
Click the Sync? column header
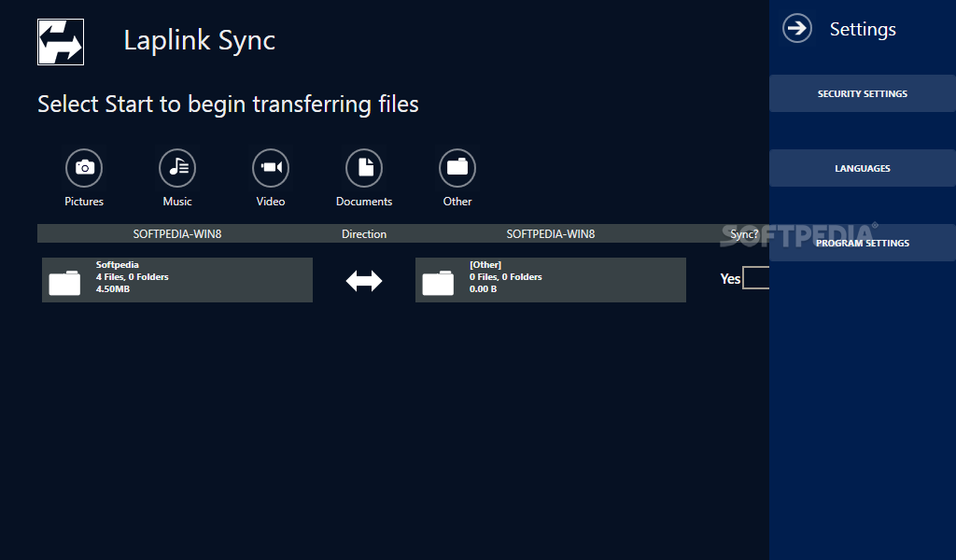[744, 234]
